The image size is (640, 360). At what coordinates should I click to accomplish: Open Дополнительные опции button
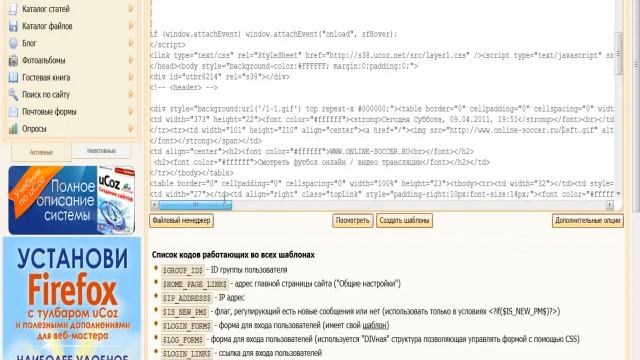pyautogui.click(x=588, y=220)
